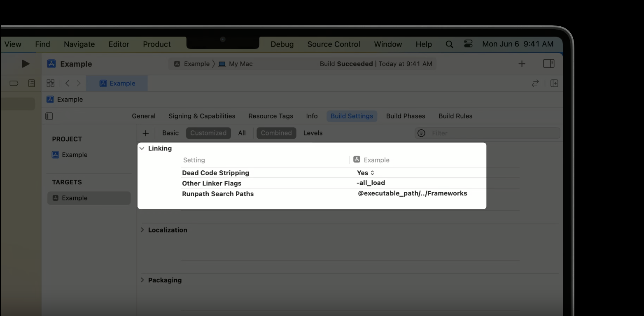Go forward in editor history
Screen dimensions: 644x316
click(x=78, y=84)
